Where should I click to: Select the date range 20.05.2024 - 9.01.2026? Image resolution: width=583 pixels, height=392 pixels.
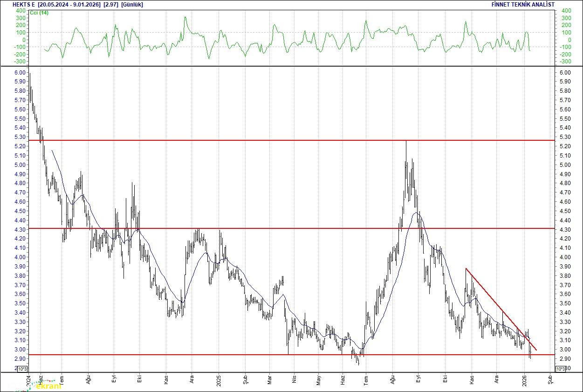coord(69,4)
